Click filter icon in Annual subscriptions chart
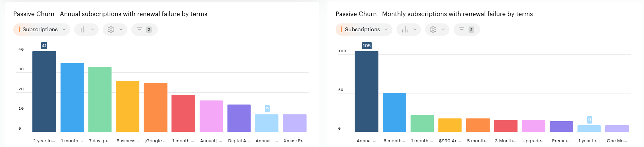644x147 pixels. click(x=139, y=30)
